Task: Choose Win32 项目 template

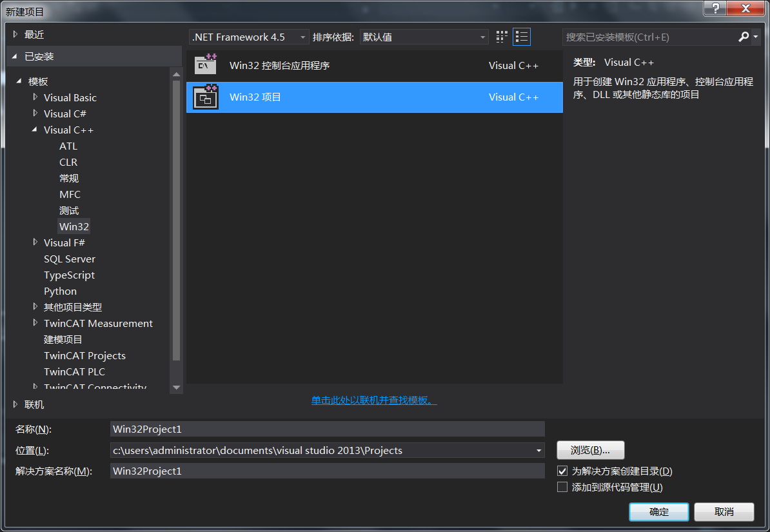Action: (x=374, y=97)
